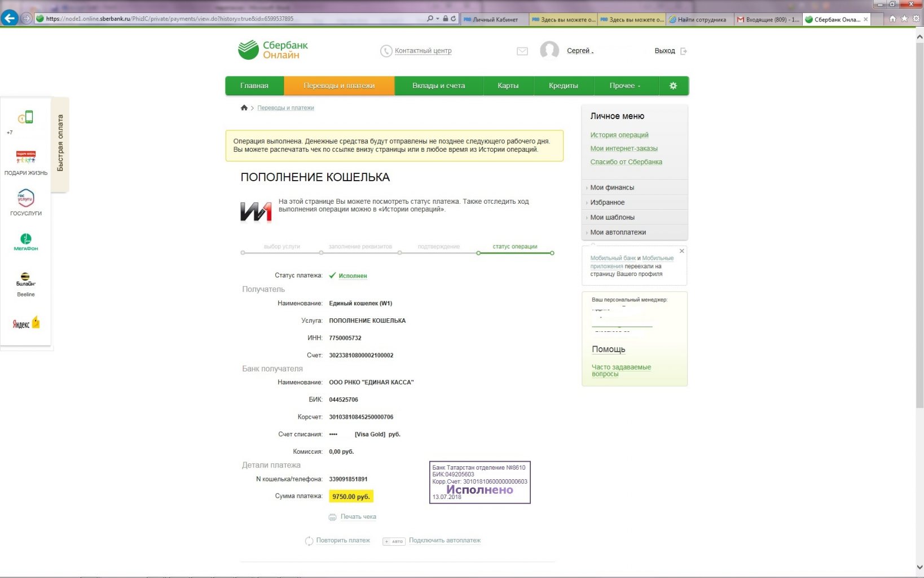Go back with browser back arrow
Image resolution: width=924 pixels, height=578 pixels.
coord(10,18)
